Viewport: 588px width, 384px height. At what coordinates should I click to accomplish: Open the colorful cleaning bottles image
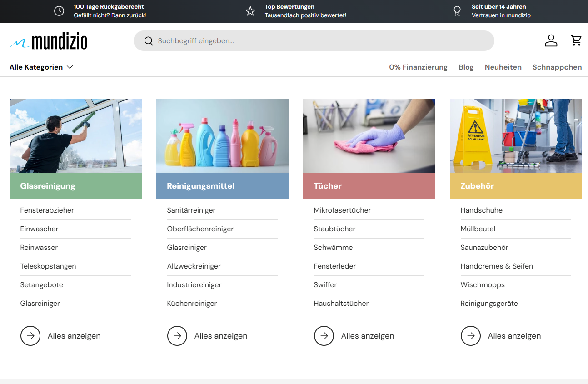point(222,136)
